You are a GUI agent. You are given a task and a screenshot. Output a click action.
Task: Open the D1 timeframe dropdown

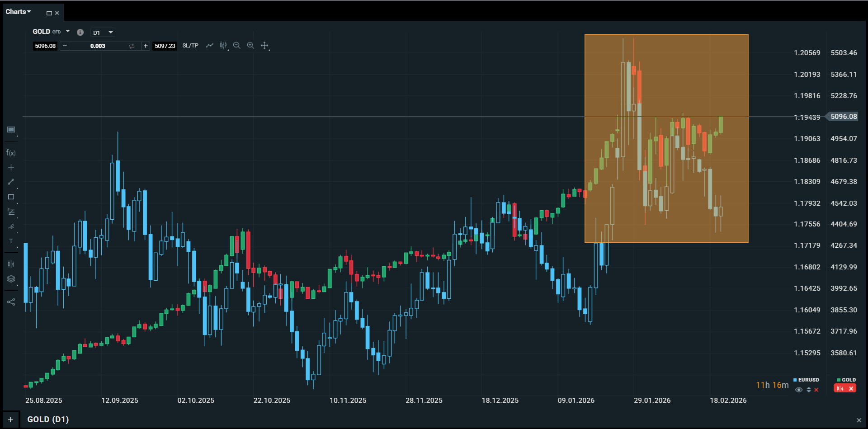[x=103, y=33]
